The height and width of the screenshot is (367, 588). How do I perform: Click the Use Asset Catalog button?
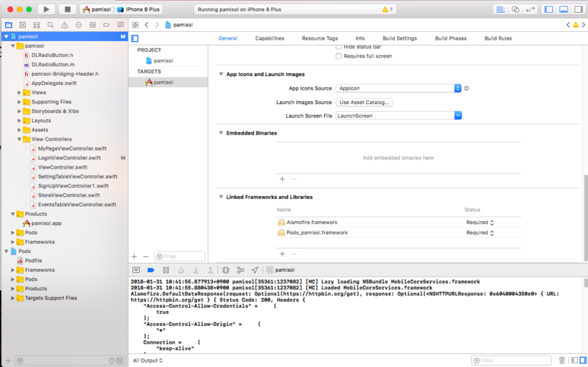pyautogui.click(x=364, y=103)
